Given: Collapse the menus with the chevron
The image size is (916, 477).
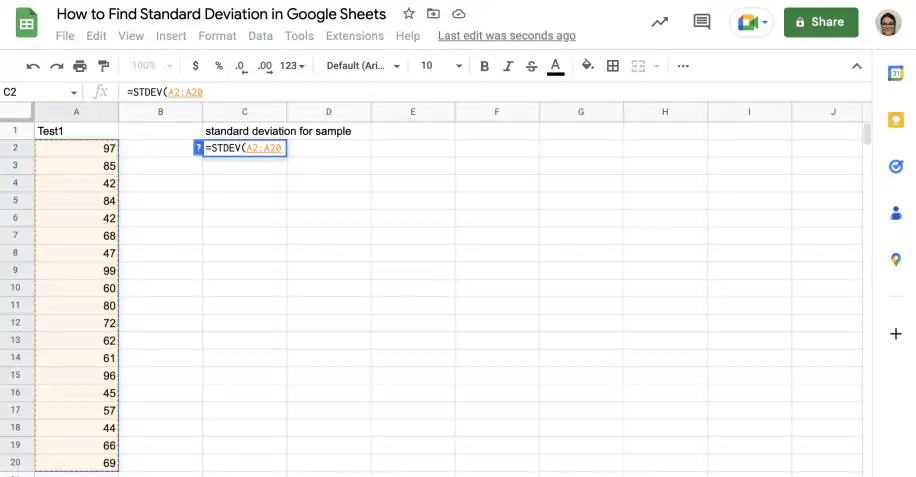Looking at the screenshot, I should coord(856,66).
